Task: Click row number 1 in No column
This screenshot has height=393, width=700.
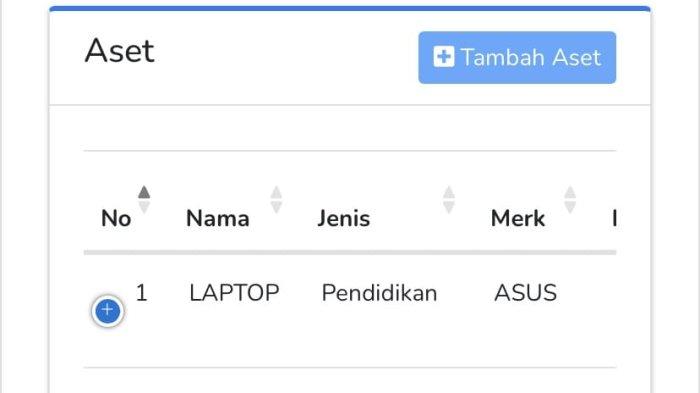Action: [142, 293]
